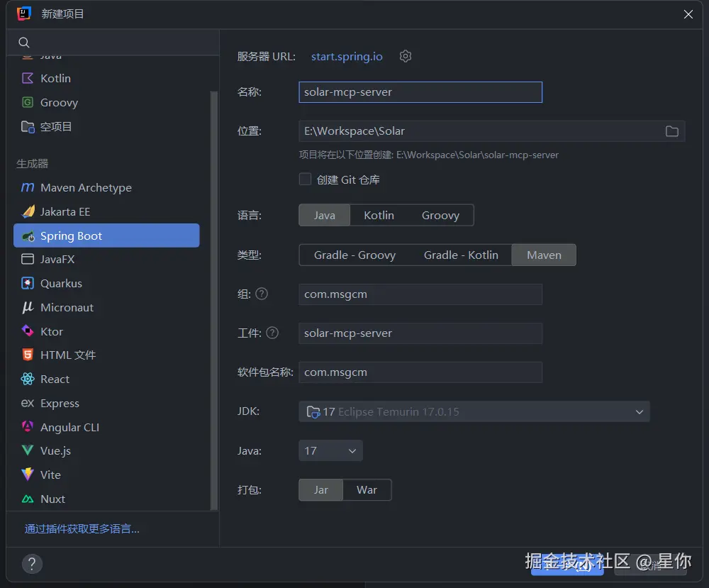The image size is (709, 588).
Task: Click the 名称 input field
Action: coord(420,92)
